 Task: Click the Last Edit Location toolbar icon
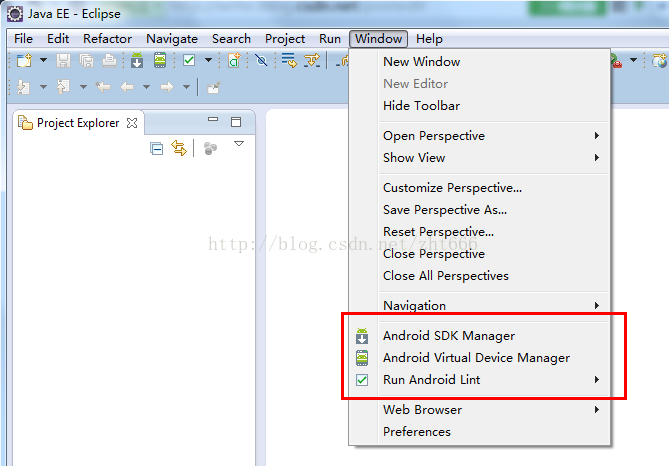point(103,87)
